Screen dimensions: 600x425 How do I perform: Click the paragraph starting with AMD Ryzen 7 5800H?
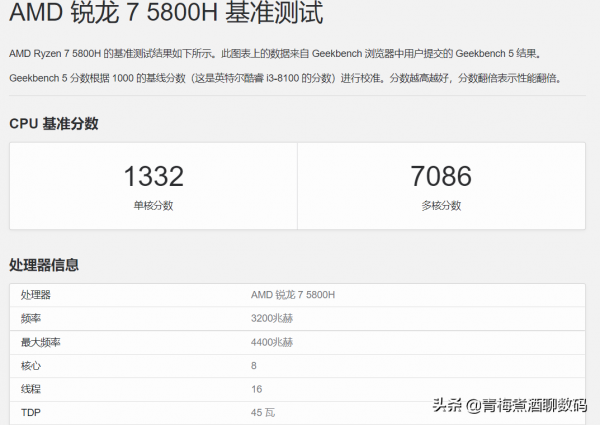coord(276,54)
